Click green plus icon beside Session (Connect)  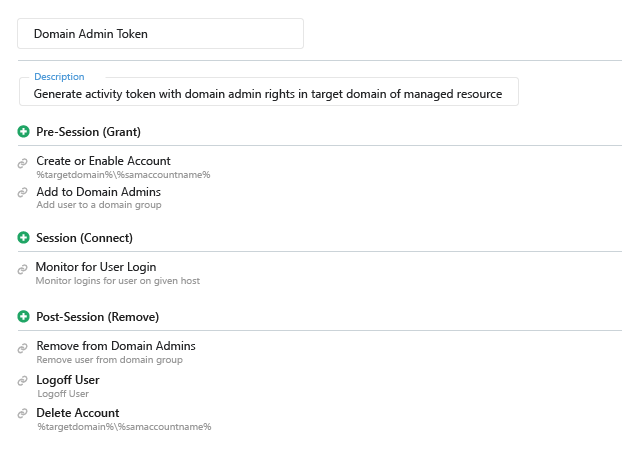click(x=23, y=238)
